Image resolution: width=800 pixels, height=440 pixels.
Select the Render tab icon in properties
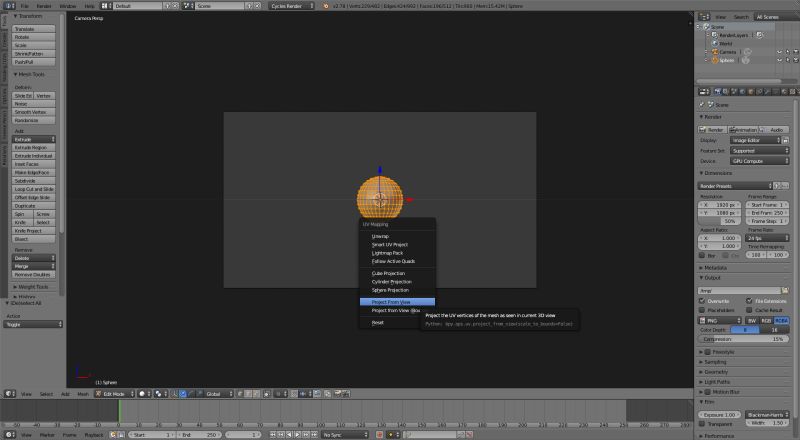[717, 91]
